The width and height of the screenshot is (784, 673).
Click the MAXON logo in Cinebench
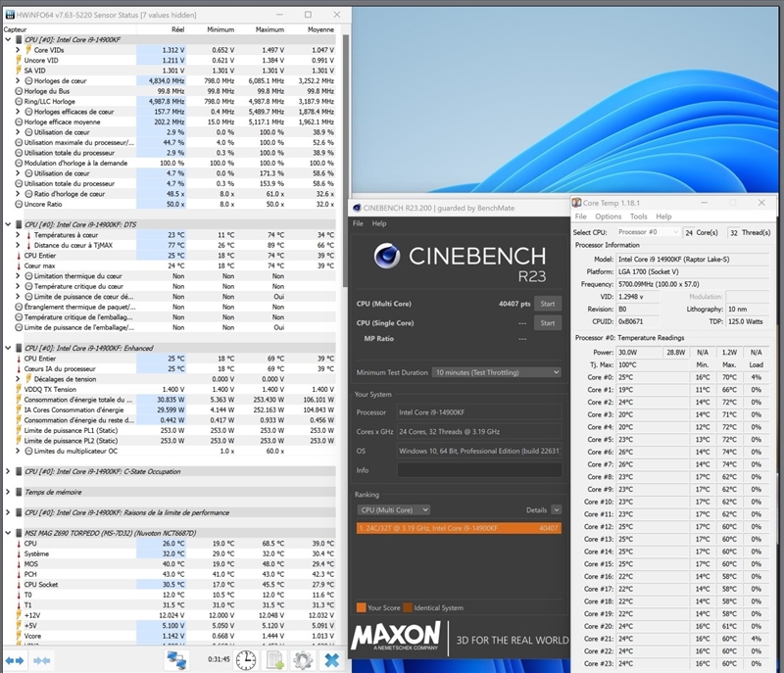point(396,638)
